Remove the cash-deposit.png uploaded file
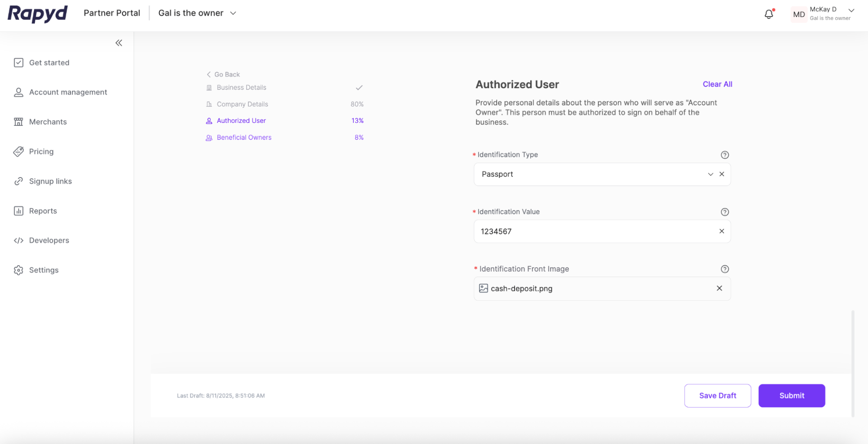868x444 pixels. 719,288
